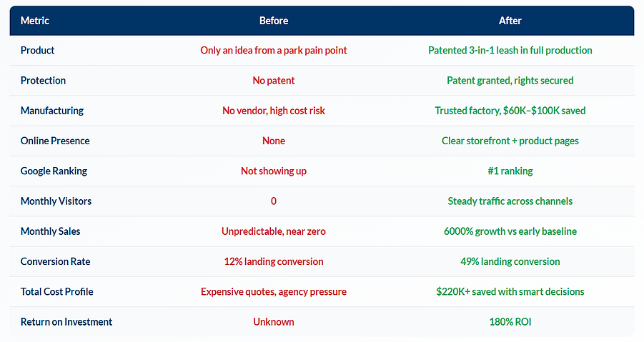This screenshot has height=342, width=644.
Task: Select "Patent granted, rights secured" cell
Action: click(510, 81)
